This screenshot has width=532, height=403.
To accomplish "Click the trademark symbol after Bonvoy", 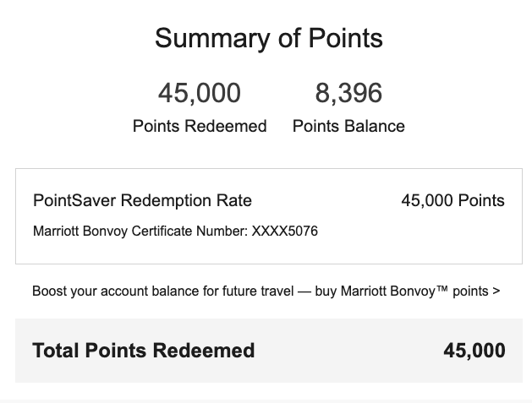I will pyautogui.click(x=442, y=289).
